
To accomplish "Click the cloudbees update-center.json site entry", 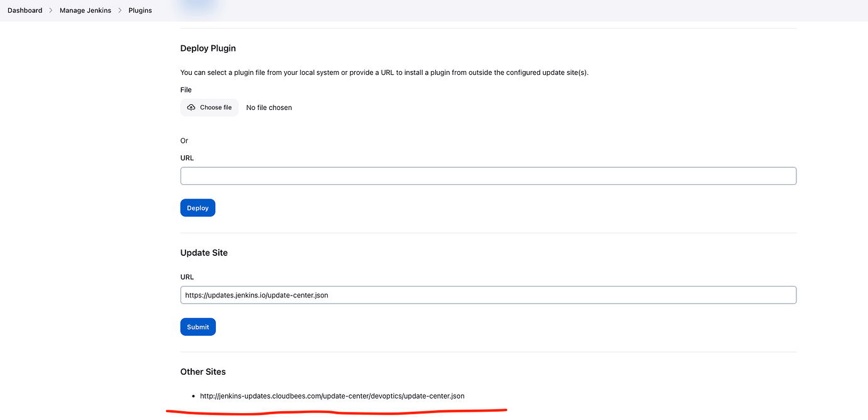I will 332,396.
